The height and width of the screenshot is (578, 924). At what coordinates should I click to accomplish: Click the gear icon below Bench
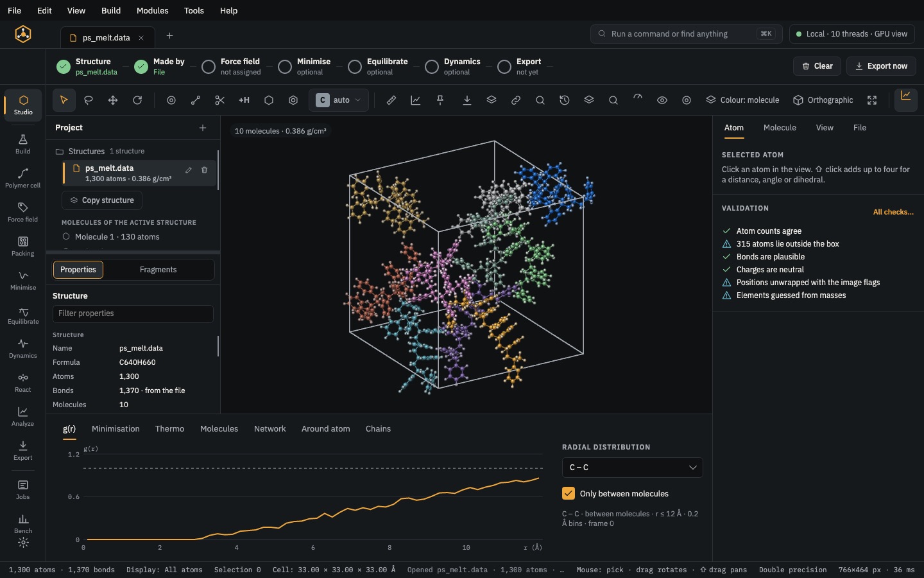coord(23,543)
